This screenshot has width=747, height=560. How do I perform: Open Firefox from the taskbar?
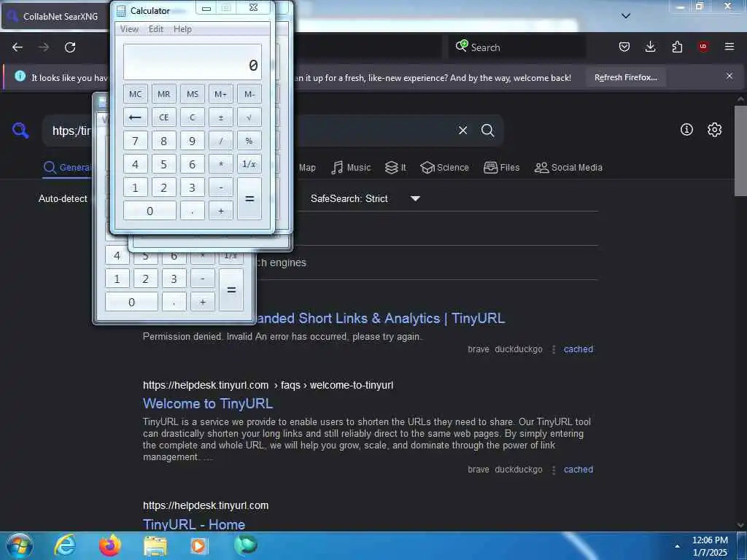point(110,545)
